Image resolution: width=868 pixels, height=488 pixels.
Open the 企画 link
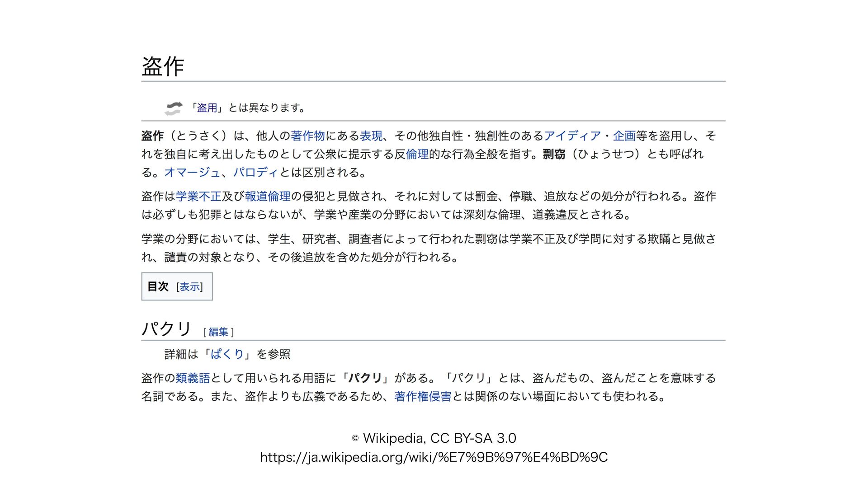click(624, 136)
